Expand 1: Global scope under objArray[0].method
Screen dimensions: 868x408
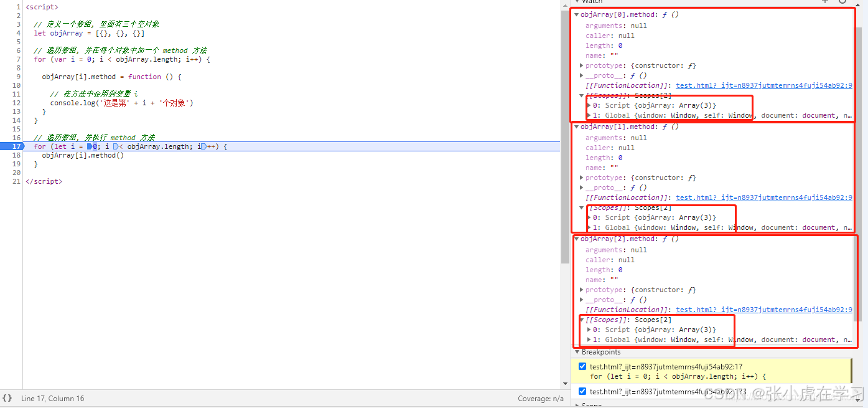click(x=589, y=115)
